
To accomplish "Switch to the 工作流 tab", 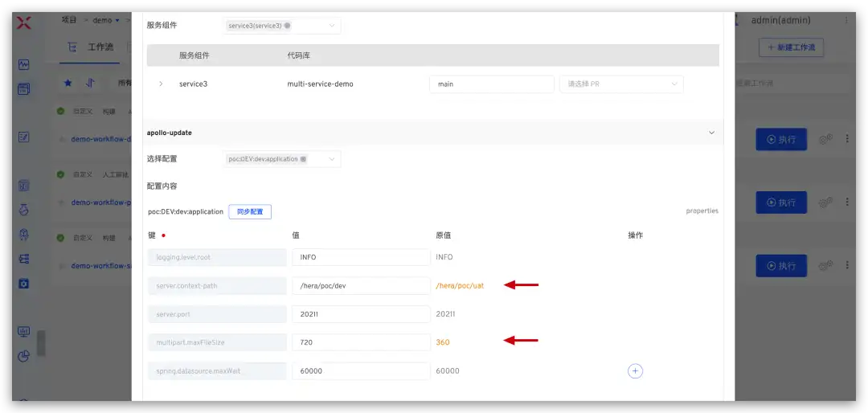I will [x=100, y=47].
